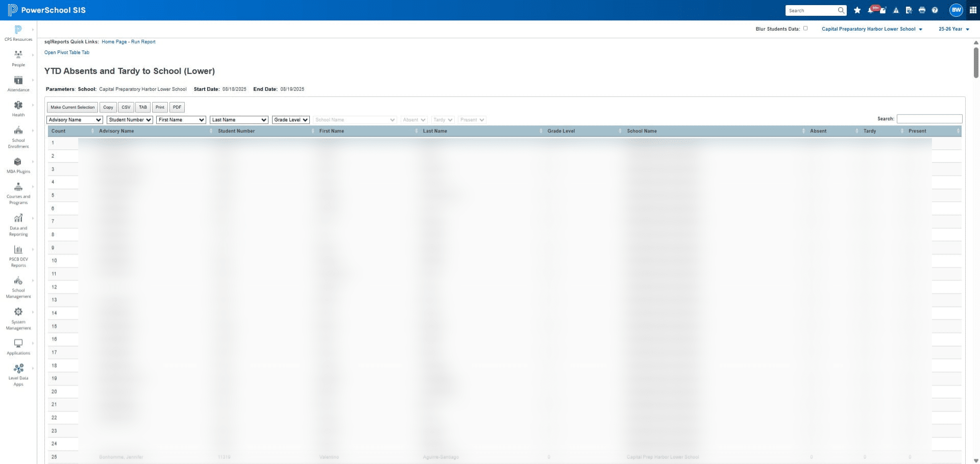Open the report queue document icon
Viewport: 980px width, 464px height.
coord(909,10)
